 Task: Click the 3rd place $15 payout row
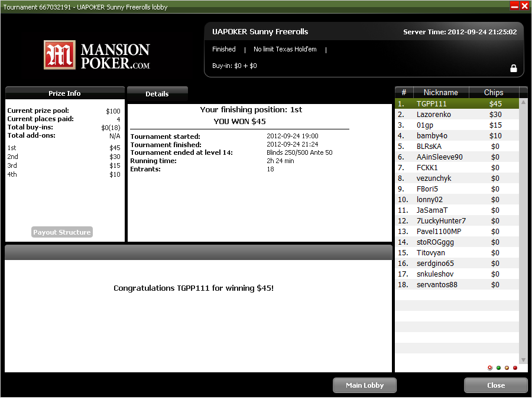tap(64, 165)
